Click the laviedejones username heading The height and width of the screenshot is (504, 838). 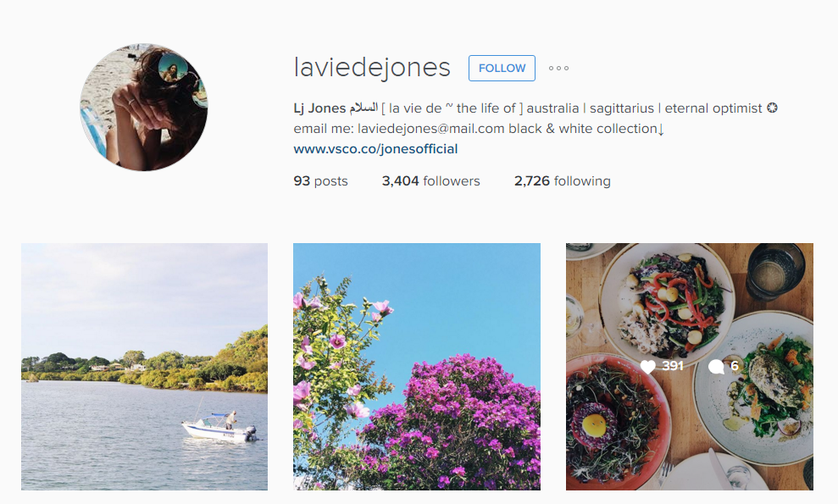[x=372, y=68]
